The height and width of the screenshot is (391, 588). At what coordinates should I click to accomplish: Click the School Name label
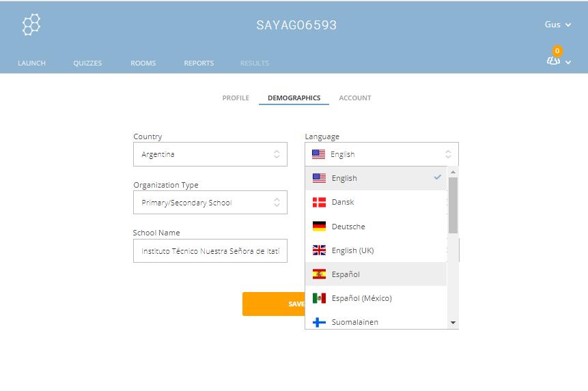click(x=156, y=233)
